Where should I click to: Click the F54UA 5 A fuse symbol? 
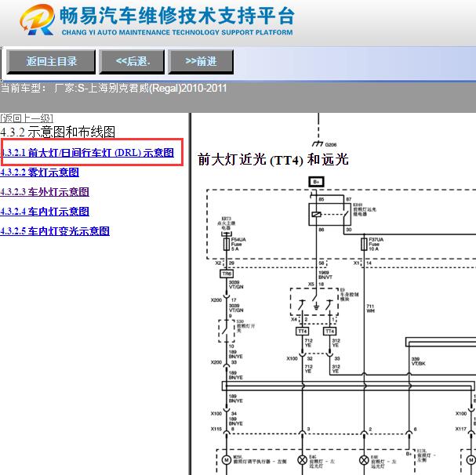(226, 244)
